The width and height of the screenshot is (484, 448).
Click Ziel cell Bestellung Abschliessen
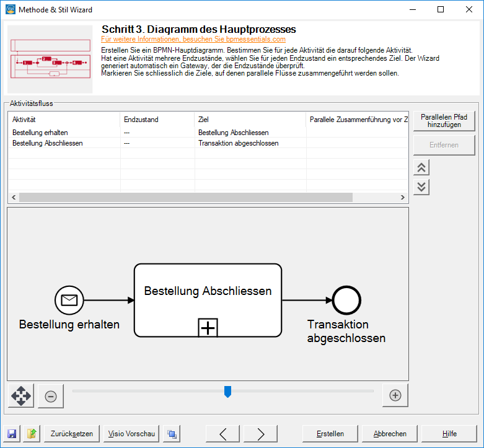[250, 133]
